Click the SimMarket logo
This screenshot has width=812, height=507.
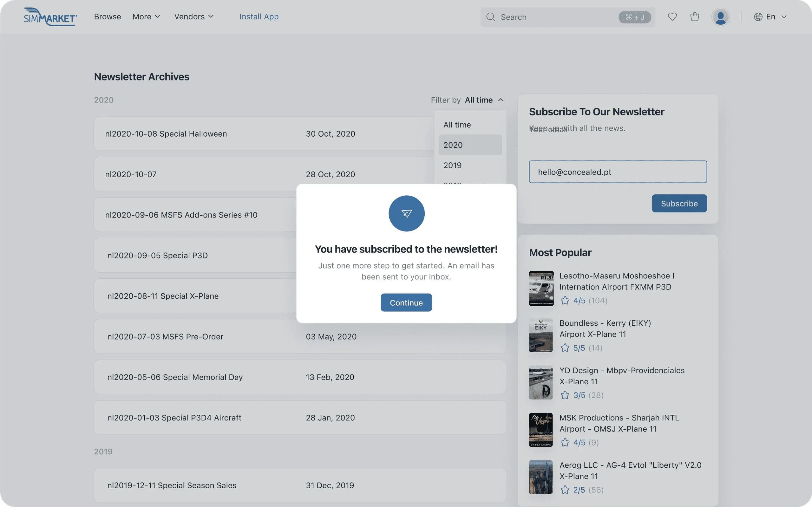[x=50, y=16]
